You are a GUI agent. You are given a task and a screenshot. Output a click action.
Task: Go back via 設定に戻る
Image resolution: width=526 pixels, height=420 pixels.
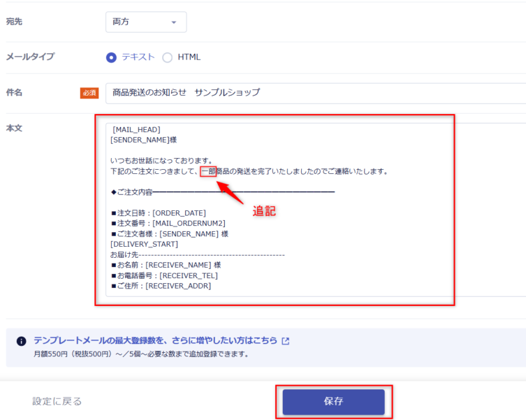pos(57,401)
